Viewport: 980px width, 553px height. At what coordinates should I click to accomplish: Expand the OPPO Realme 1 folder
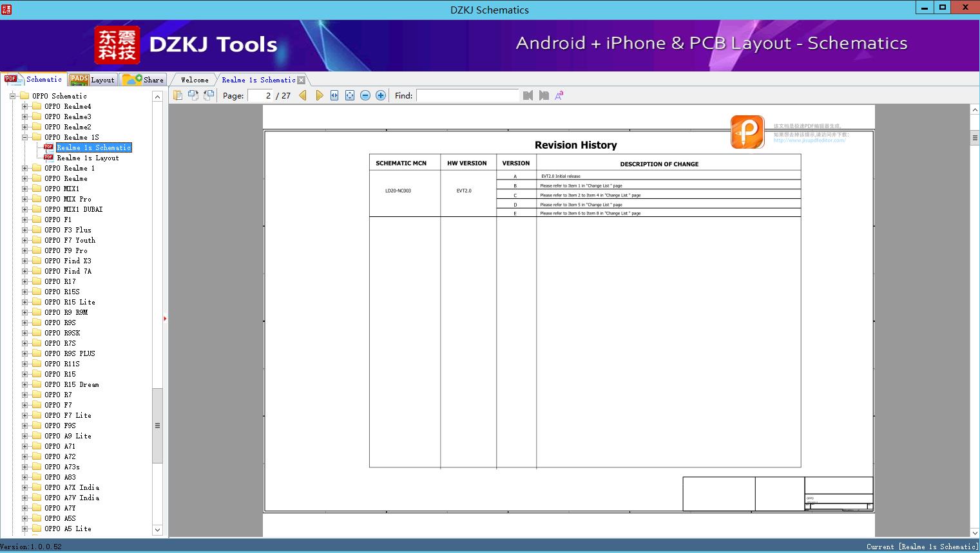pyautogui.click(x=24, y=168)
